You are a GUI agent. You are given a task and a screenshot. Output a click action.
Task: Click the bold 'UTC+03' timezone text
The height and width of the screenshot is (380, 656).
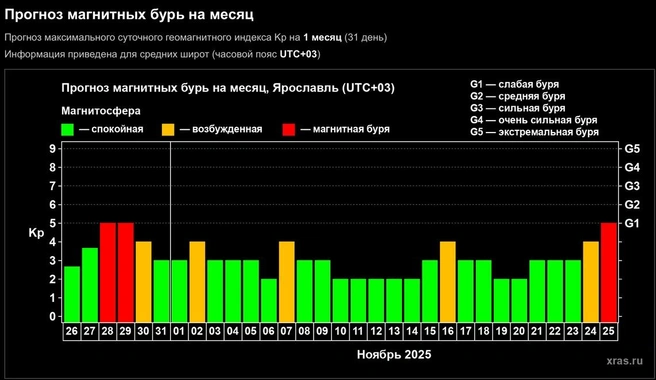(x=298, y=54)
